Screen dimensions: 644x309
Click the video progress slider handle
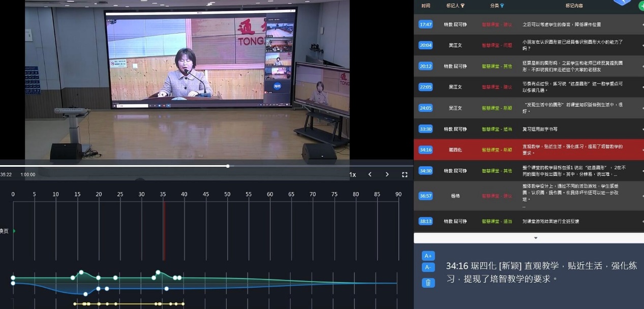pyautogui.click(x=228, y=166)
